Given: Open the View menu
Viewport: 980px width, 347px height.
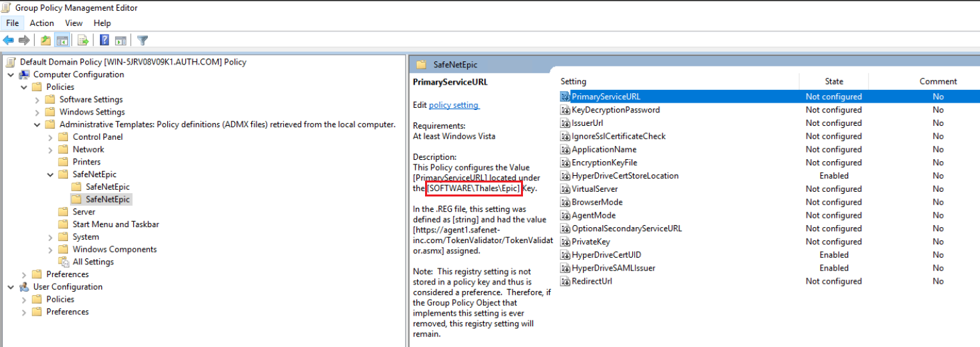Looking at the screenshot, I should (x=74, y=23).
